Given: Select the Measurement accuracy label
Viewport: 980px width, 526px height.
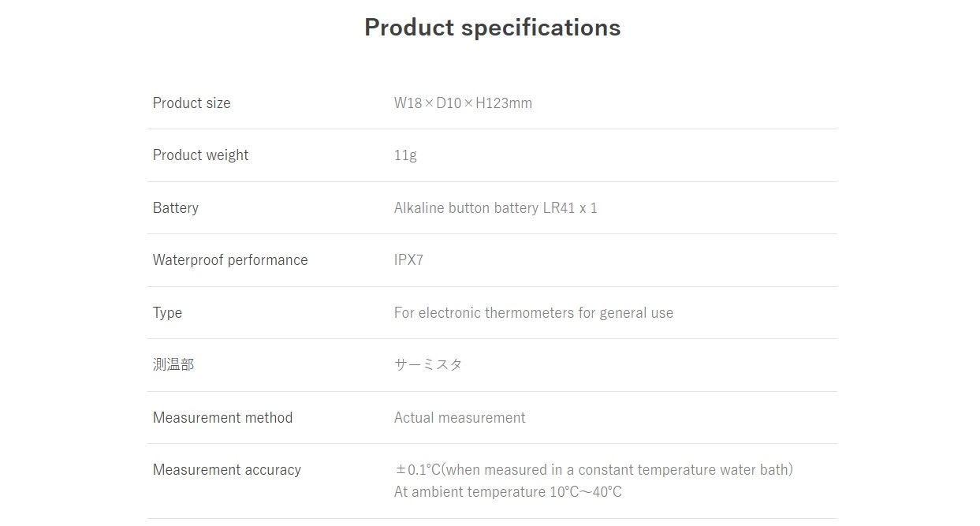Looking at the screenshot, I should pyautogui.click(x=227, y=470).
